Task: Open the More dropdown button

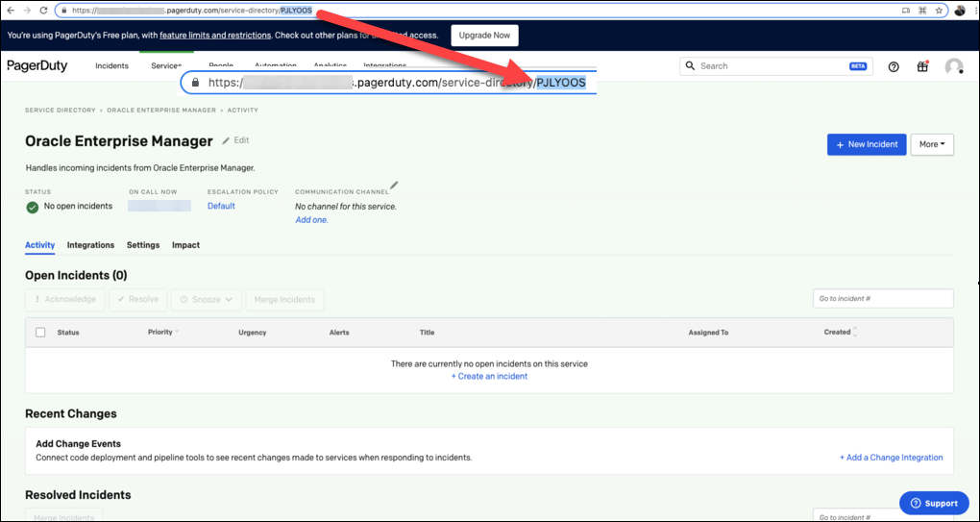Action: tap(932, 144)
